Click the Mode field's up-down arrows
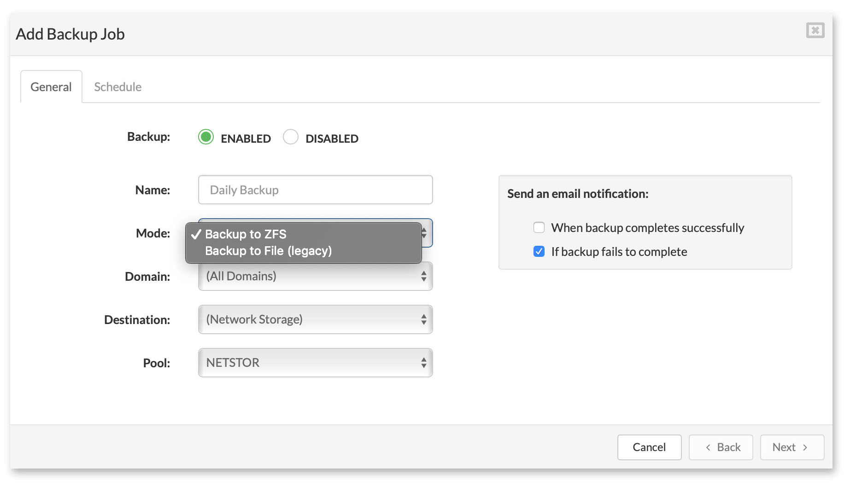Screen dimensions: 856x504 pyautogui.click(x=424, y=233)
